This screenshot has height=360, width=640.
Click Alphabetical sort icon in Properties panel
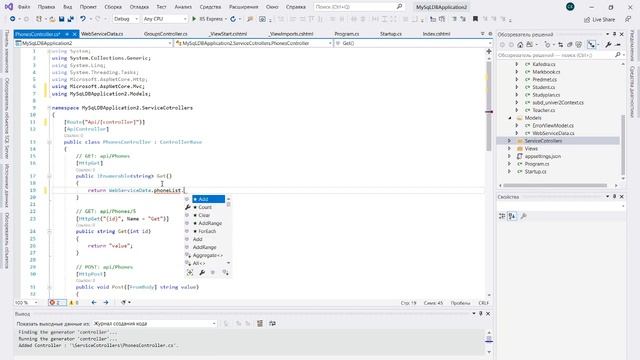pyautogui.click(x=512, y=216)
